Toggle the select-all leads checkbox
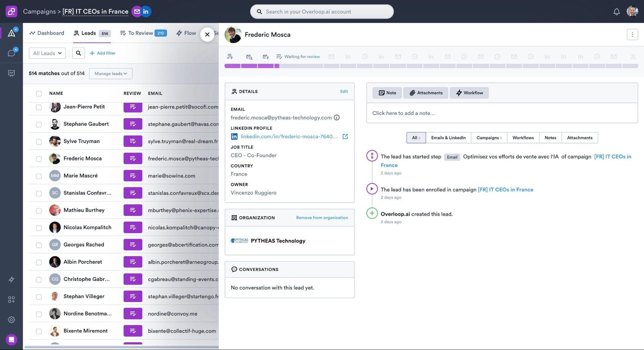Screen dimensions: 644x350 click(x=39, y=93)
